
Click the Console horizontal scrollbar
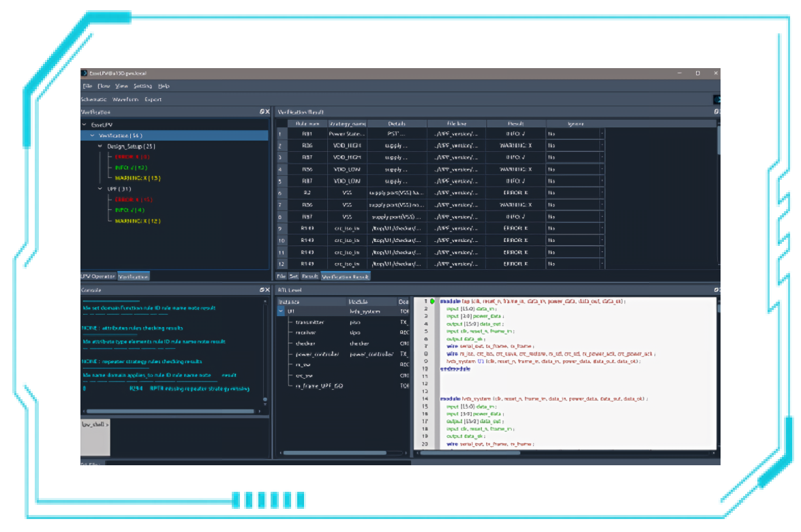(x=170, y=411)
